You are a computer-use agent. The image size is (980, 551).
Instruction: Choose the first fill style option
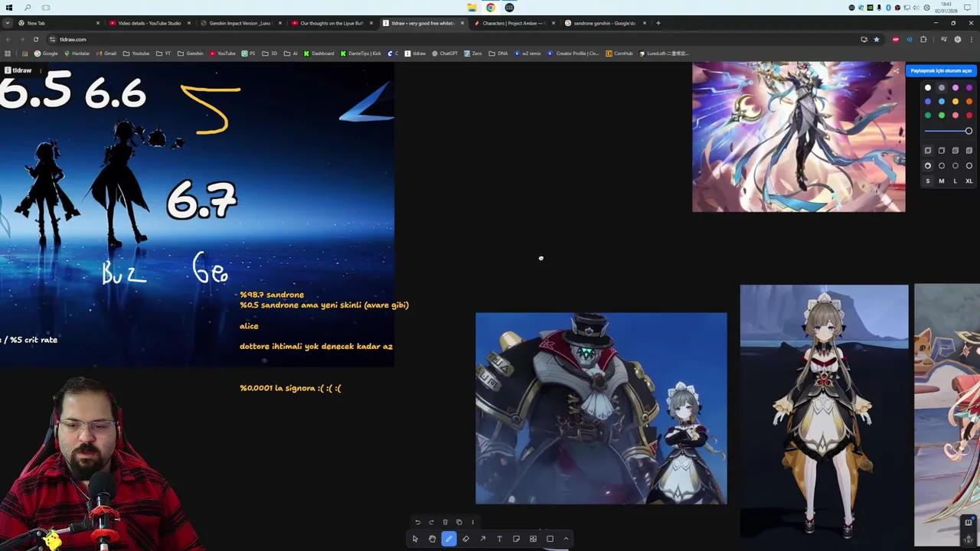[x=928, y=151]
